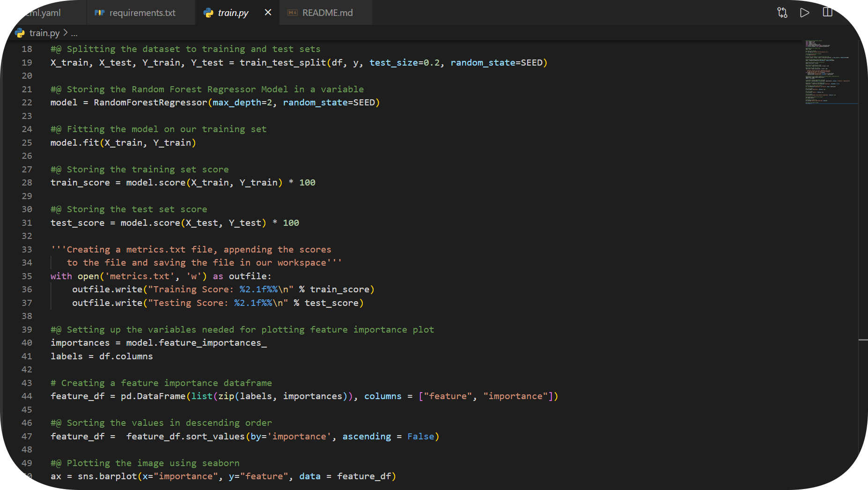868x490 pixels.
Task: Click line number 35 in the gutter
Action: [x=27, y=276]
